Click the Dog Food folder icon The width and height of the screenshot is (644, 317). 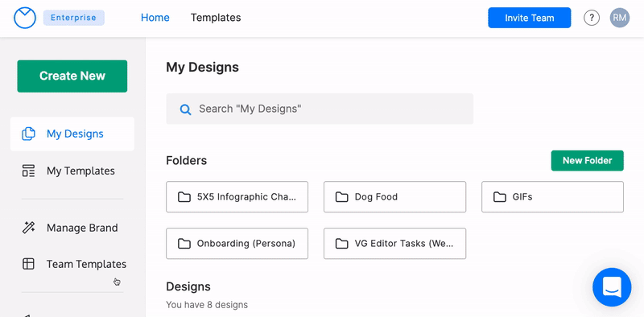[x=341, y=197]
